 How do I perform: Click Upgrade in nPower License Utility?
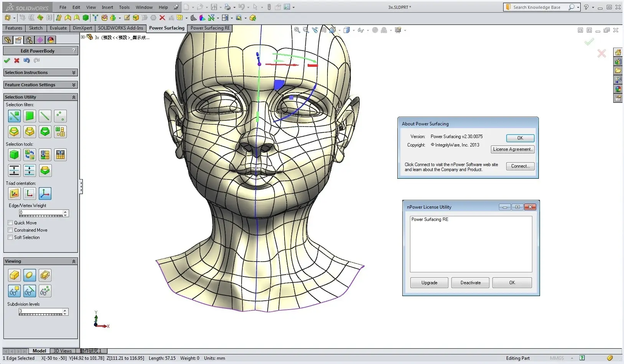pos(429,283)
